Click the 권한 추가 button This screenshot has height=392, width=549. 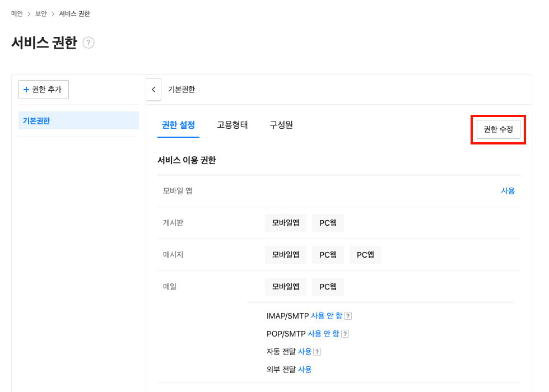(x=44, y=90)
